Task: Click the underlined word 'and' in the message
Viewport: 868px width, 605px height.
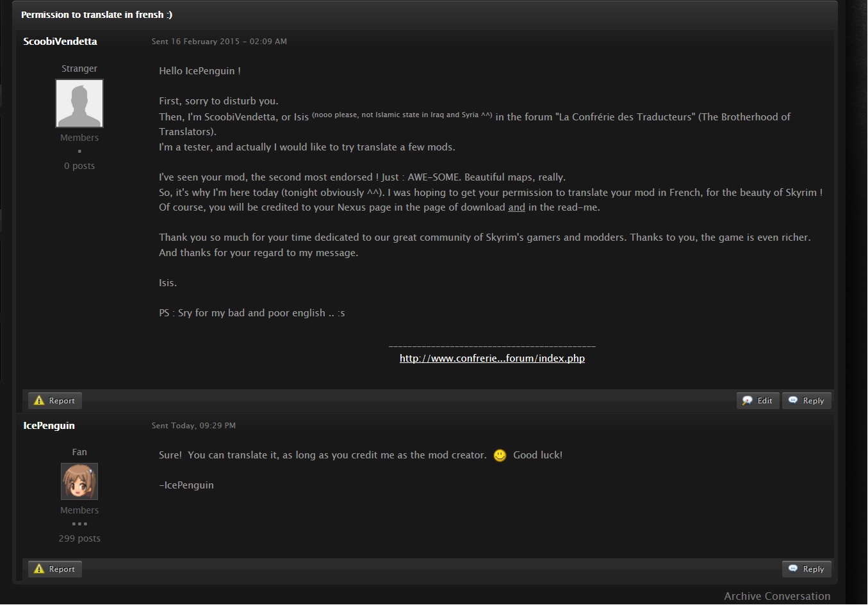Action: click(516, 207)
